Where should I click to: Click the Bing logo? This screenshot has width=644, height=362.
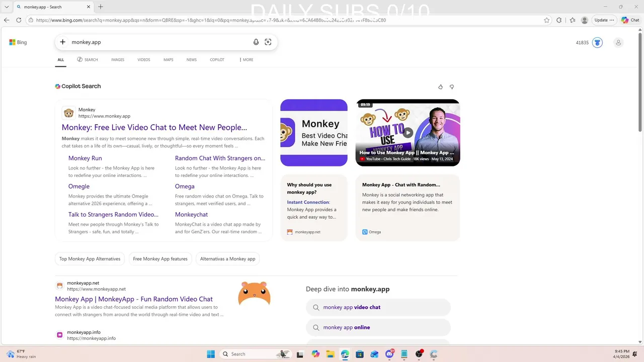(18, 42)
